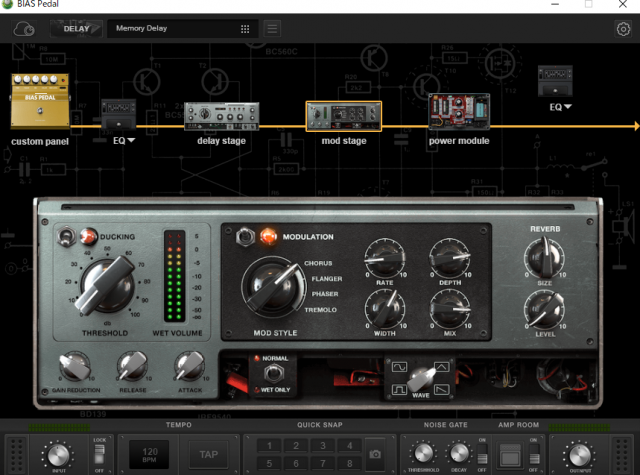Viewport: 640px width, 475px height.
Task: Select the mod stage module
Action: tap(344, 116)
